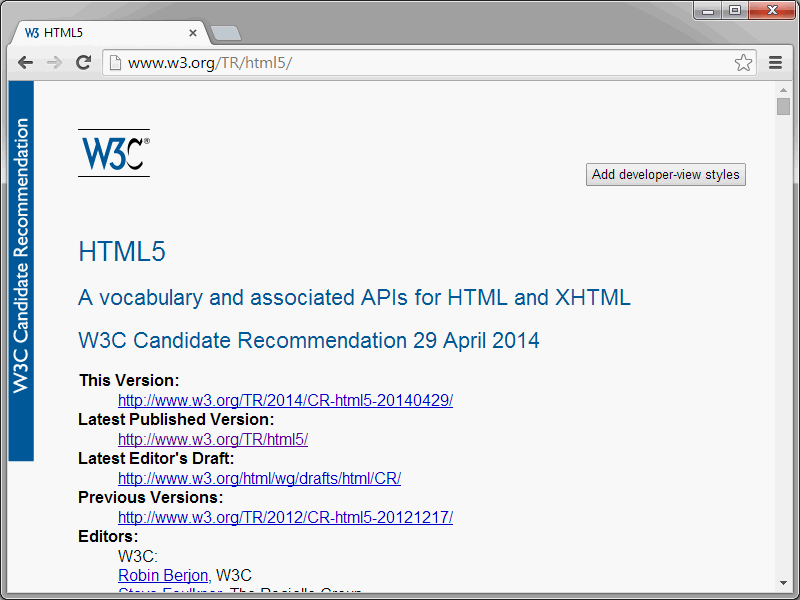Image resolution: width=800 pixels, height=600 pixels.
Task: Open the Latest Editor's Draft link
Action: [x=259, y=479]
